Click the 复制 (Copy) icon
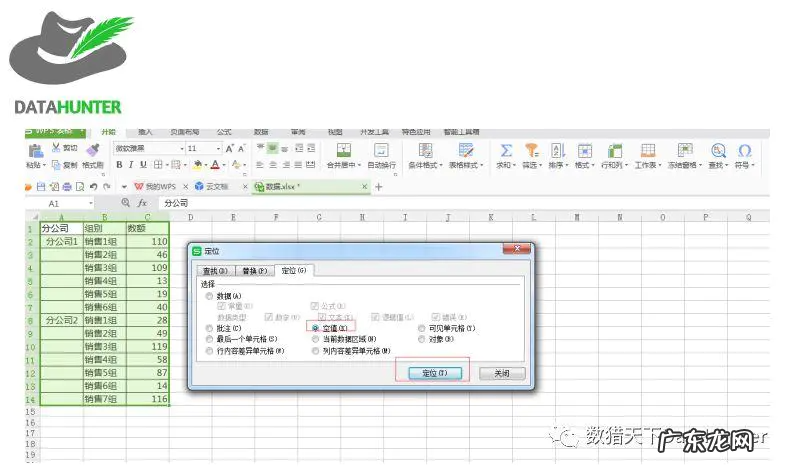 (x=56, y=165)
